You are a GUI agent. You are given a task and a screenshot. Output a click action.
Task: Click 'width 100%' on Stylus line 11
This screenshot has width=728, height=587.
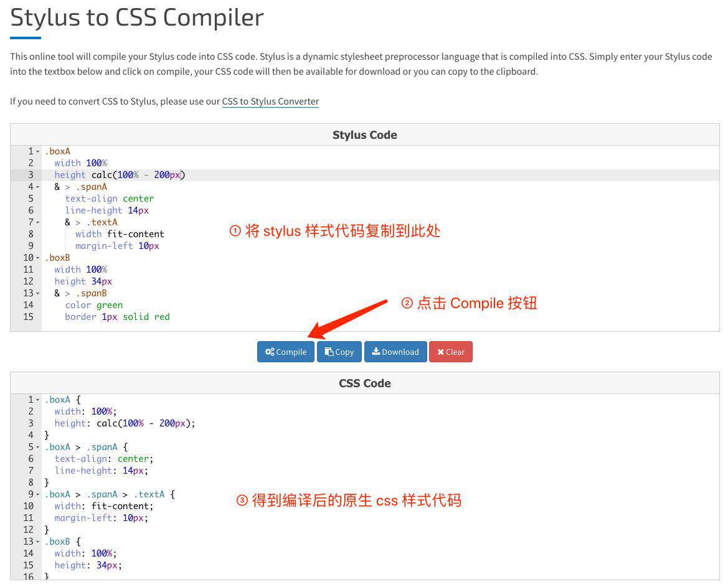[81, 270]
